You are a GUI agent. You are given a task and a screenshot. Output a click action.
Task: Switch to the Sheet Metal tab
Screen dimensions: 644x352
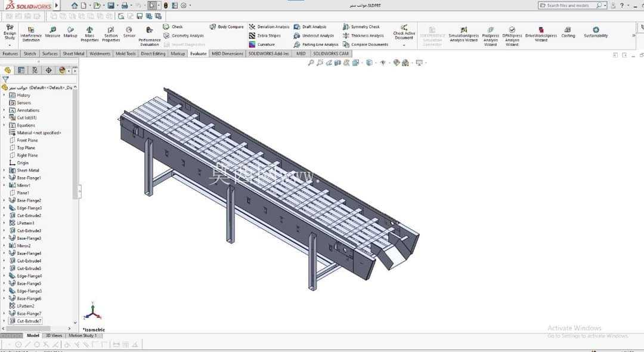[x=73, y=54]
